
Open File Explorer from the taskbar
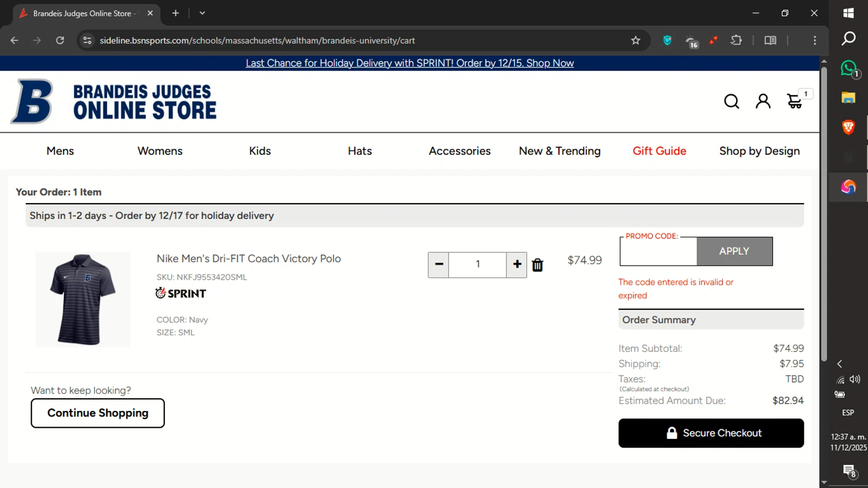click(848, 98)
